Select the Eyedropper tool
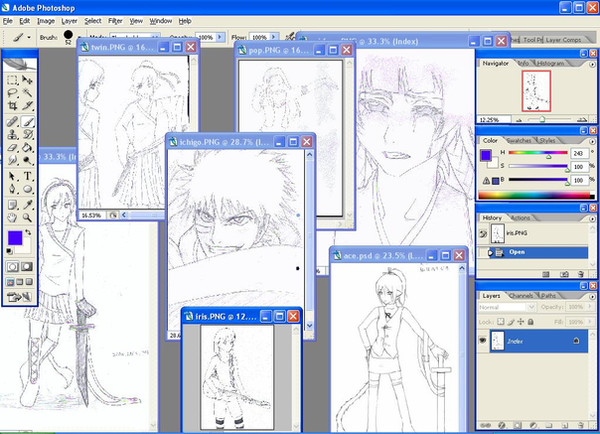600x434 pixels. pos(27,205)
